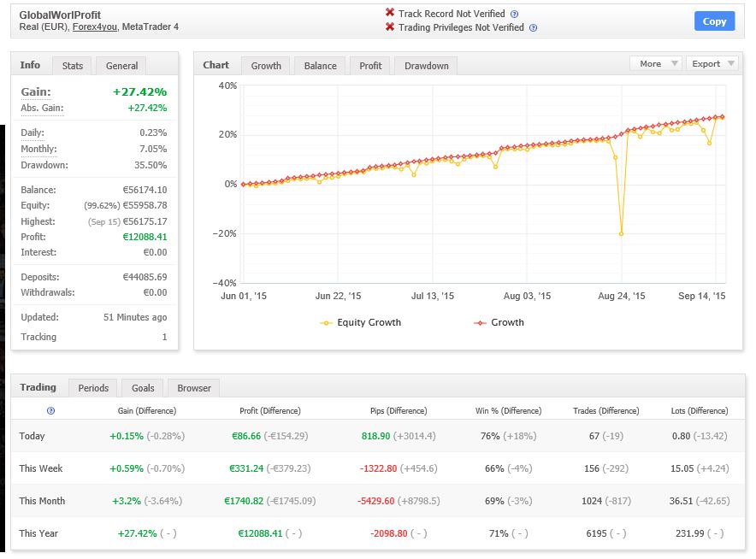756x559 pixels.
Task: Open the More dropdown above chart
Action: click(x=655, y=63)
